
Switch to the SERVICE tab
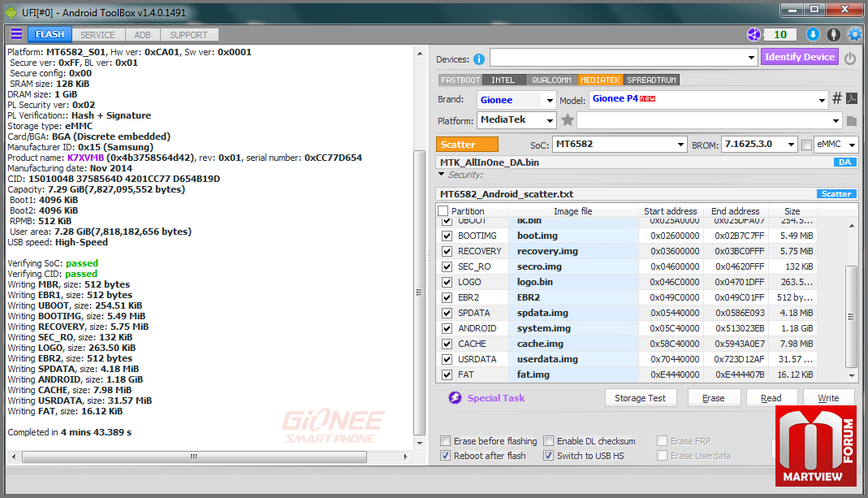coord(98,35)
